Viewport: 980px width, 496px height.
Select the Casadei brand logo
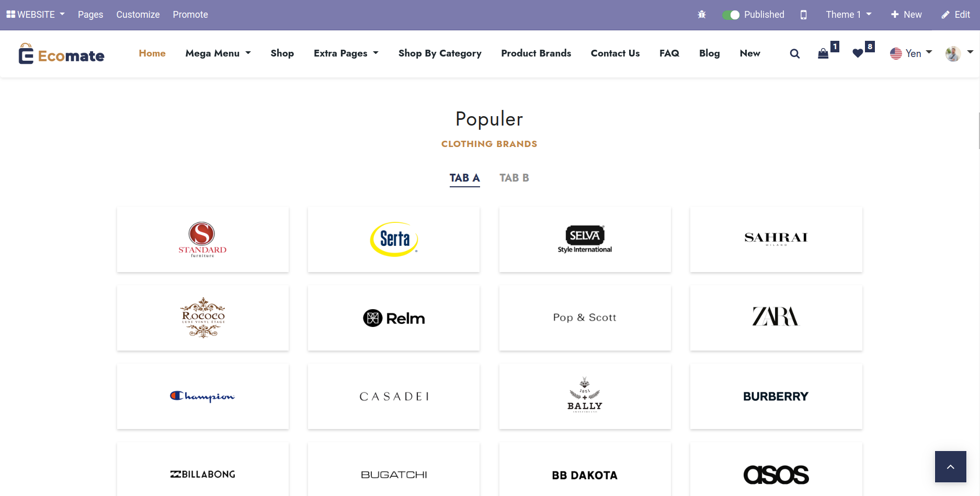pos(394,397)
